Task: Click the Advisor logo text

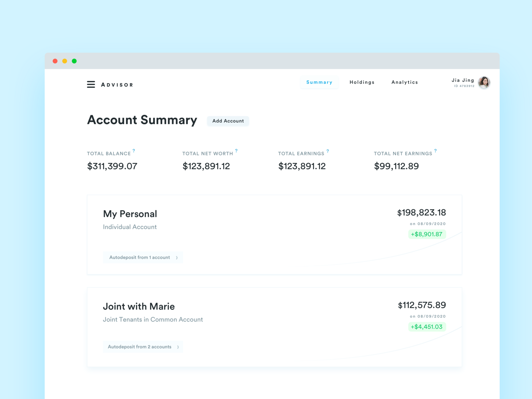Action: click(x=117, y=84)
